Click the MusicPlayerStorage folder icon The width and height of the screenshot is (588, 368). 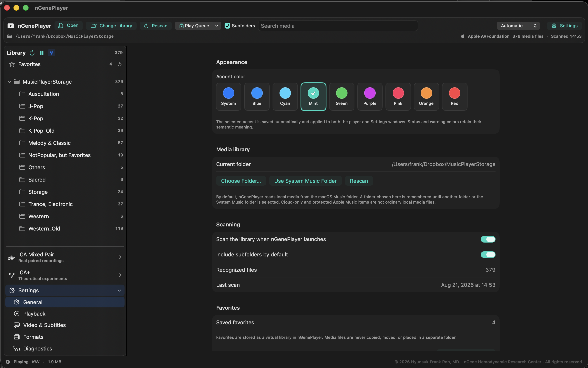pos(17,82)
